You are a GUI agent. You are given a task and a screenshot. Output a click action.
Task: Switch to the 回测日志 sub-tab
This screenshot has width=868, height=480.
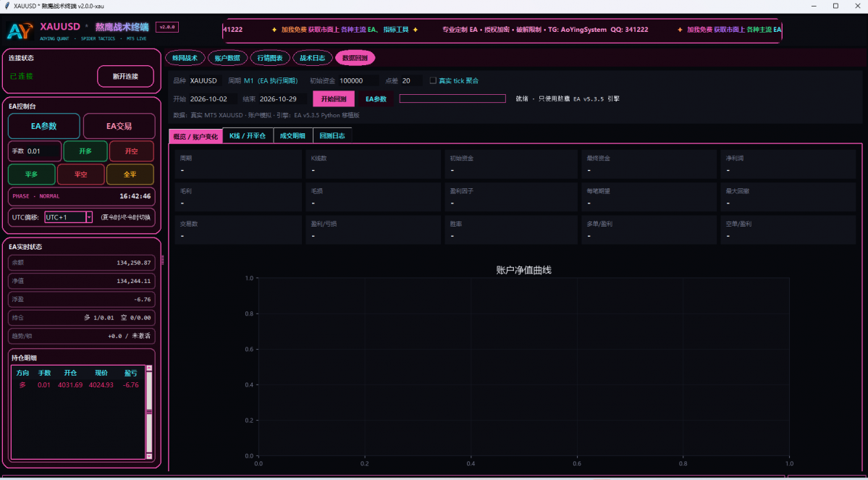[x=332, y=135]
